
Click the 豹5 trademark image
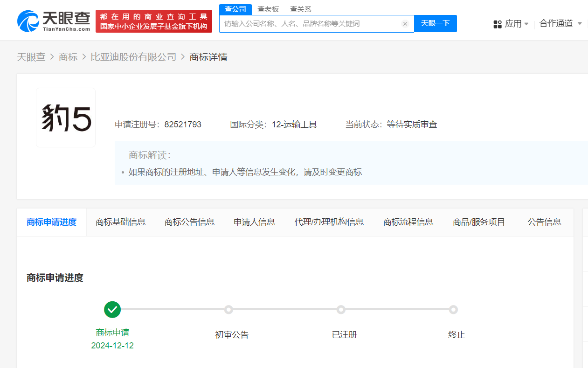(x=66, y=118)
